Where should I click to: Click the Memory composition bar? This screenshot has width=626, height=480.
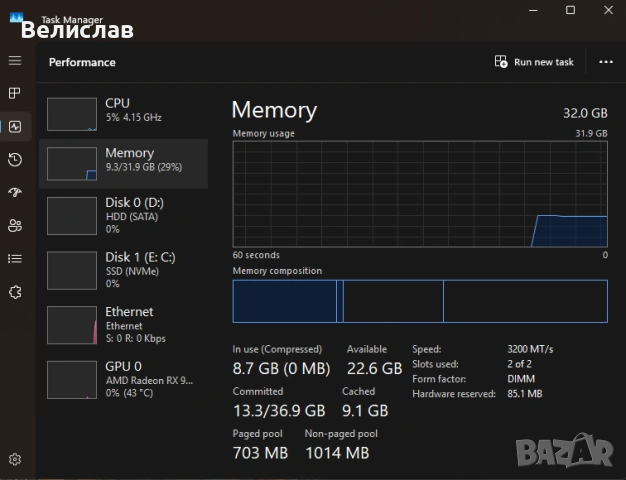(x=420, y=301)
